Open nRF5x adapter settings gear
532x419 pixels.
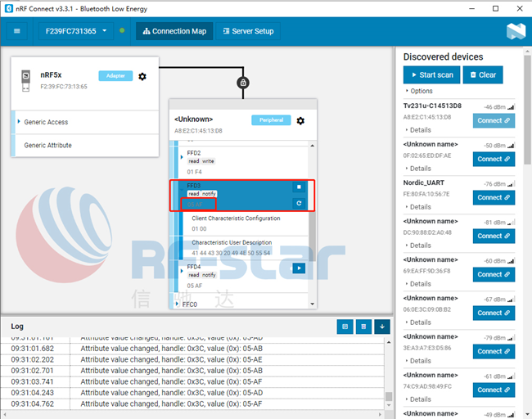[x=142, y=77]
